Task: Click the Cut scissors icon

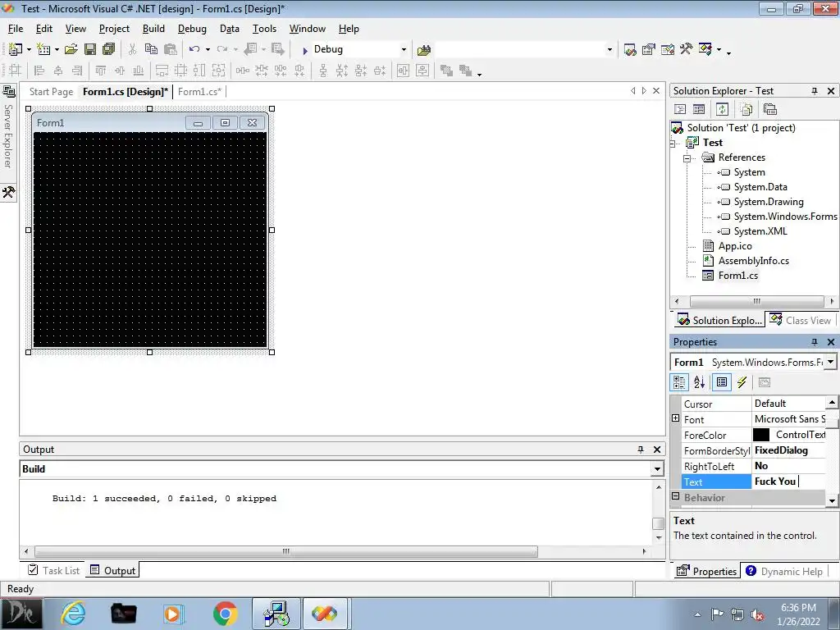Action: [x=132, y=49]
